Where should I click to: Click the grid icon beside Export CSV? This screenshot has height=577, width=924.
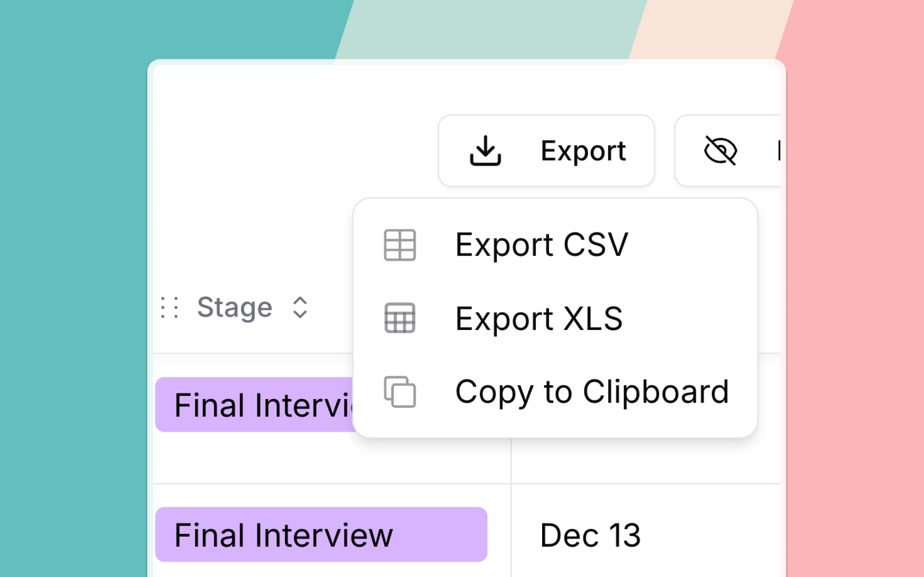(x=400, y=245)
